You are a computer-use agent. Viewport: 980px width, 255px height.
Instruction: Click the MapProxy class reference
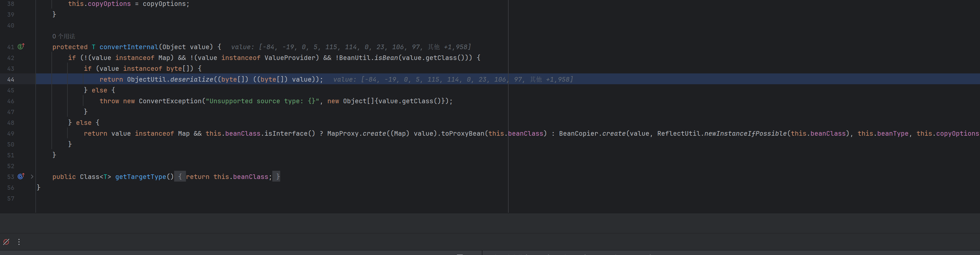tap(343, 133)
